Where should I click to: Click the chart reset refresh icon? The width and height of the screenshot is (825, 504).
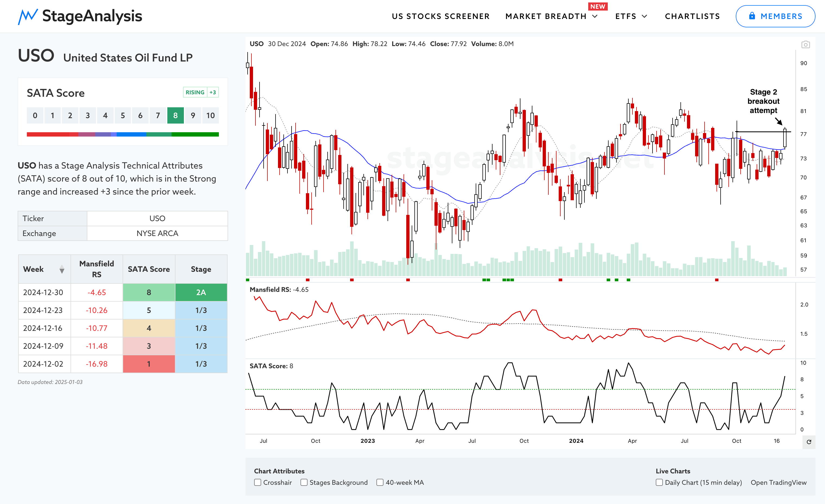(x=809, y=442)
